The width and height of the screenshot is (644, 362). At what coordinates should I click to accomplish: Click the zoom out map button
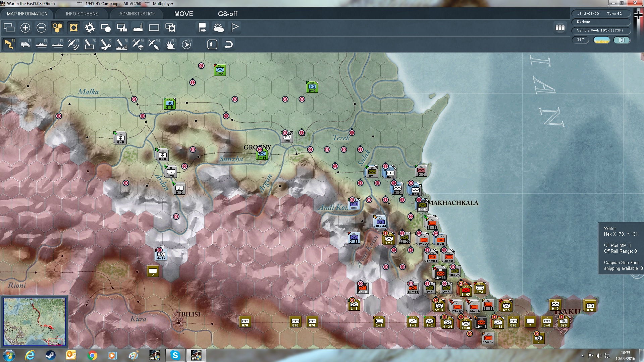click(41, 28)
